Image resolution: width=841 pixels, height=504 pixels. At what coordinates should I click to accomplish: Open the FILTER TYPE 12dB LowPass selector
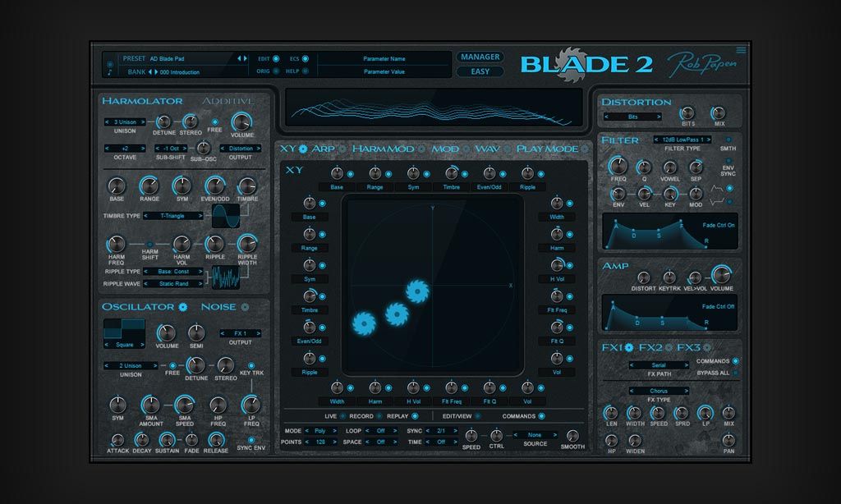coord(682,140)
